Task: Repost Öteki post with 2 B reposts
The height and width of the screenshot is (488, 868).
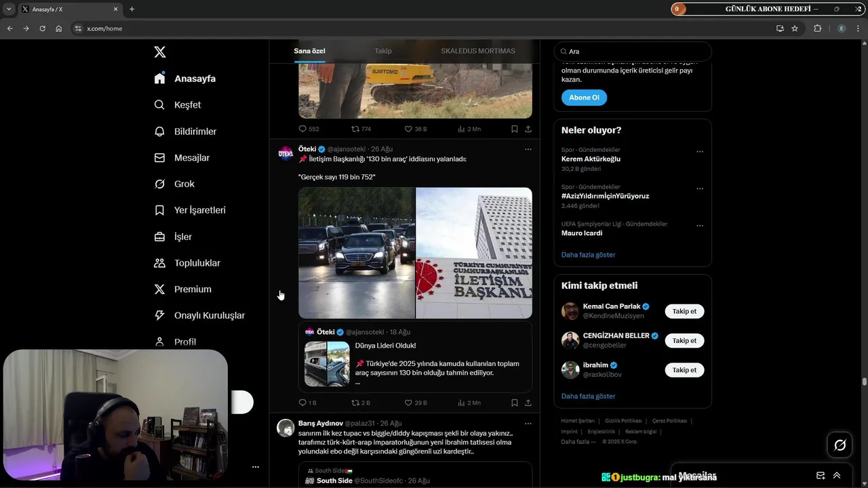Action: click(360, 403)
